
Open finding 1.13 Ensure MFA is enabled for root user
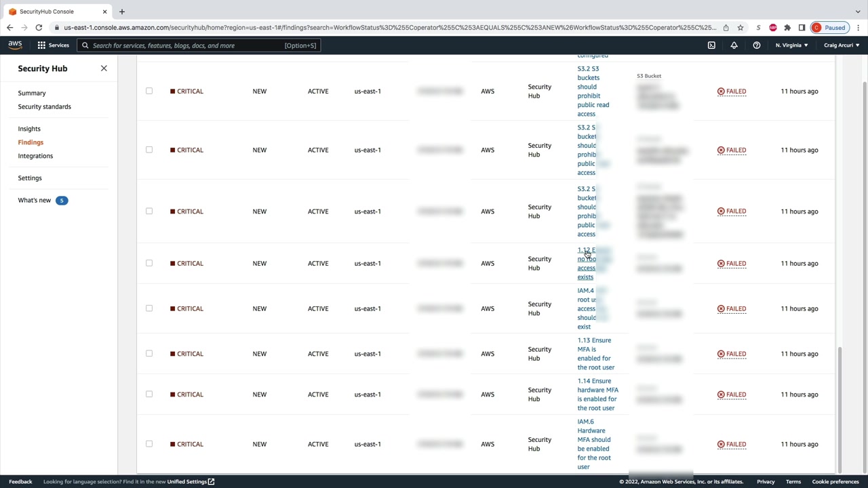(x=596, y=354)
